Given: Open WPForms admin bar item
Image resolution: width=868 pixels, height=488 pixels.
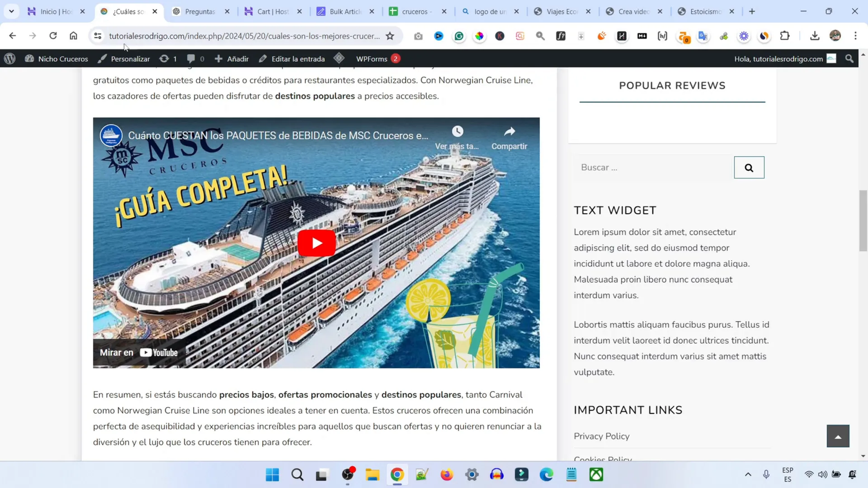Looking at the screenshot, I should [x=372, y=59].
